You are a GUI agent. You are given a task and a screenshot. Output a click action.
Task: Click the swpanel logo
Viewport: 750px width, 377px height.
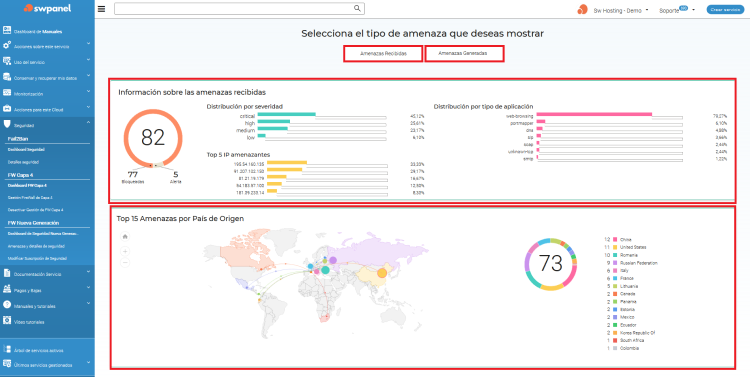tap(47, 9)
